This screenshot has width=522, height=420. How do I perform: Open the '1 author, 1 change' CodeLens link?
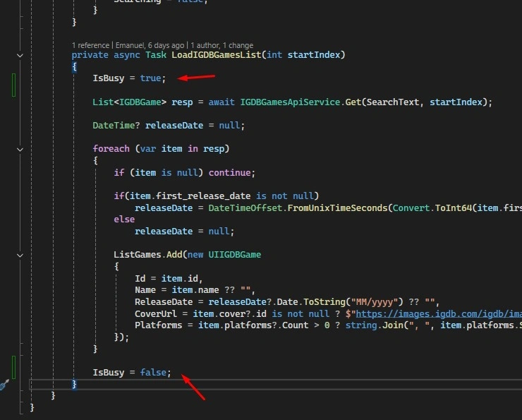coord(221,45)
